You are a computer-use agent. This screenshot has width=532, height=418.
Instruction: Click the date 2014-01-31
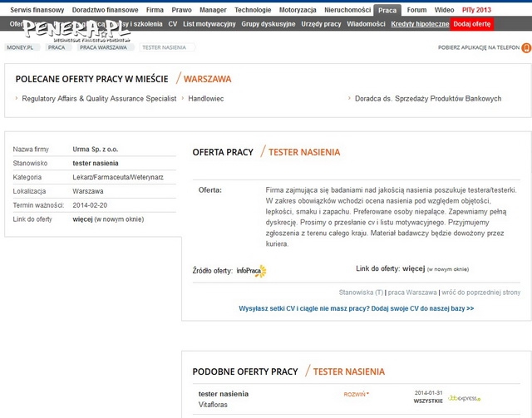point(429,393)
